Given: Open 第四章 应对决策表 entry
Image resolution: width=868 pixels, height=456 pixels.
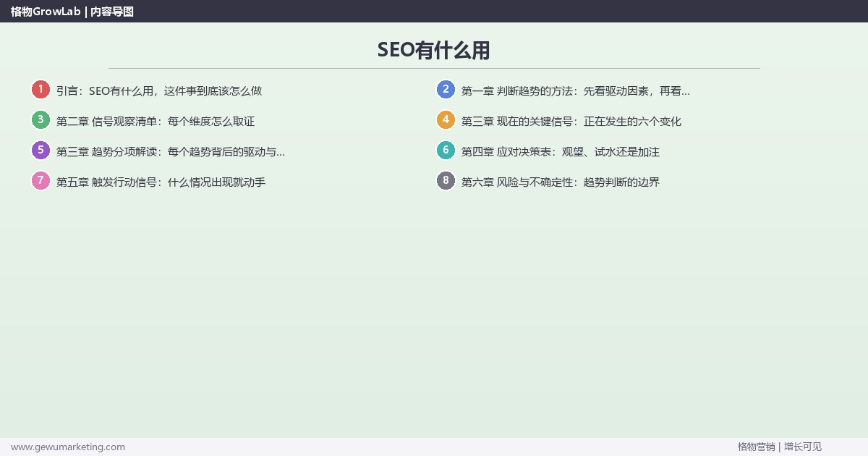Looking at the screenshot, I should click(561, 152).
